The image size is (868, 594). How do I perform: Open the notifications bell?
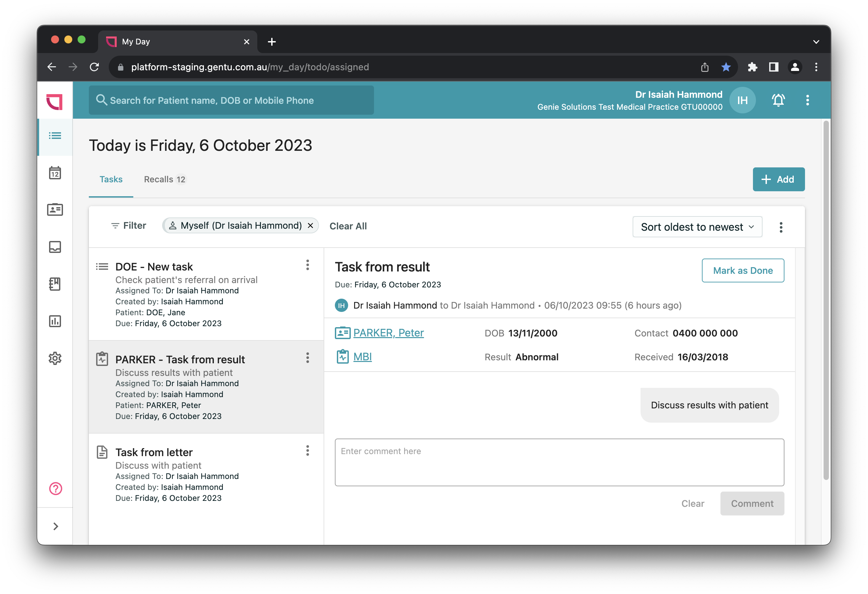coord(778,100)
